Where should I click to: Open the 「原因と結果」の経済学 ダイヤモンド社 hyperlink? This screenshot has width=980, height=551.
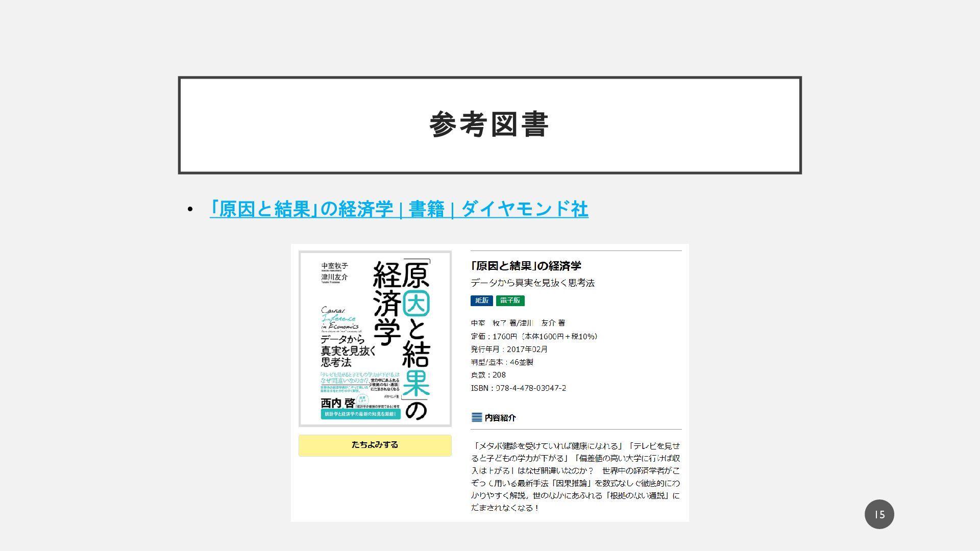click(399, 209)
